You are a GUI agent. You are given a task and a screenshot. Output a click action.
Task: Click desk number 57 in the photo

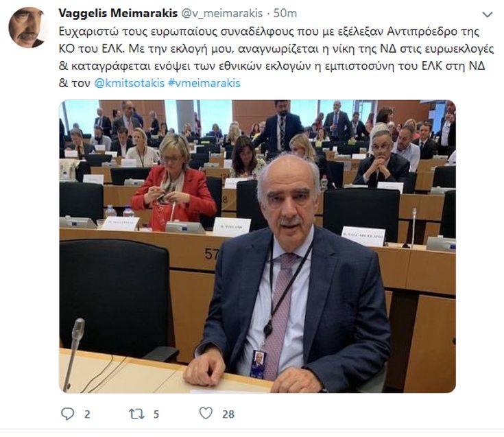pos(211,254)
